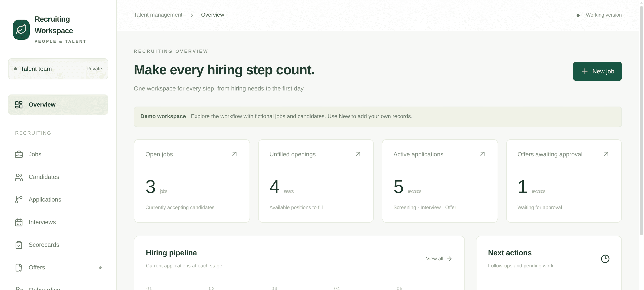Open the Talent team workspace selector

[58, 69]
